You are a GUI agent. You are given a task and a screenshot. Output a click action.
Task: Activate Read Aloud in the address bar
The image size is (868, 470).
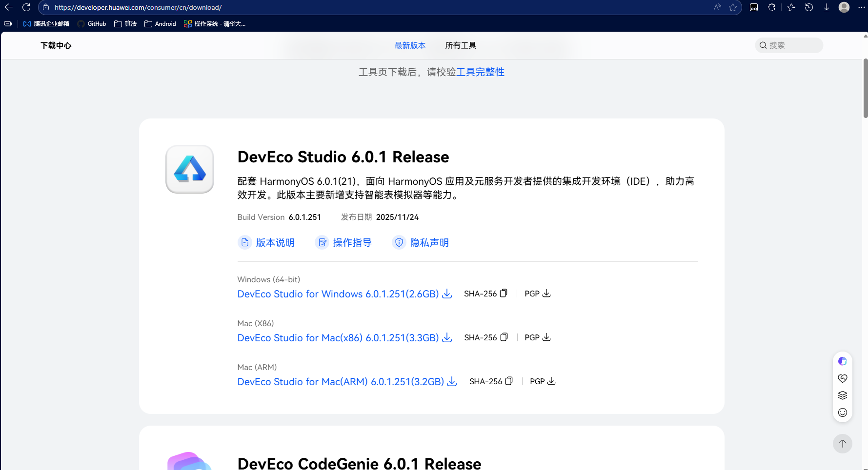(x=717, y=7)
